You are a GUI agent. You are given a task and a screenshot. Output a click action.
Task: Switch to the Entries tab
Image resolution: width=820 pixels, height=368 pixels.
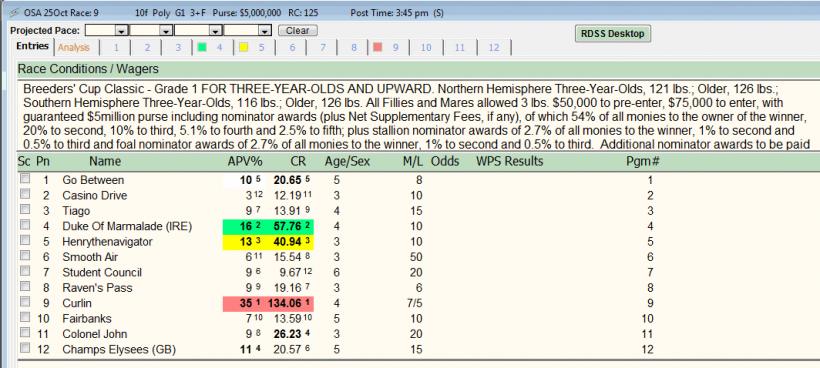coord(32,46)
